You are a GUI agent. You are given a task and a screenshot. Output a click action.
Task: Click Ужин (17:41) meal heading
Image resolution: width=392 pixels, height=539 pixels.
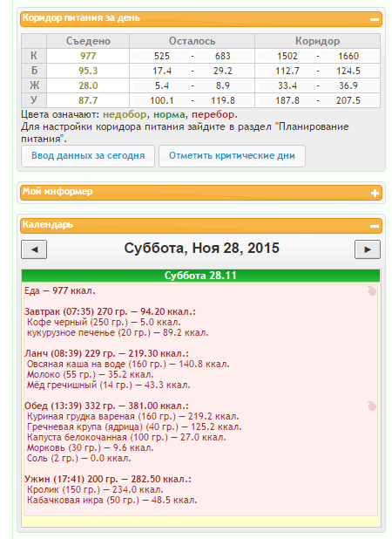point(108,479)
